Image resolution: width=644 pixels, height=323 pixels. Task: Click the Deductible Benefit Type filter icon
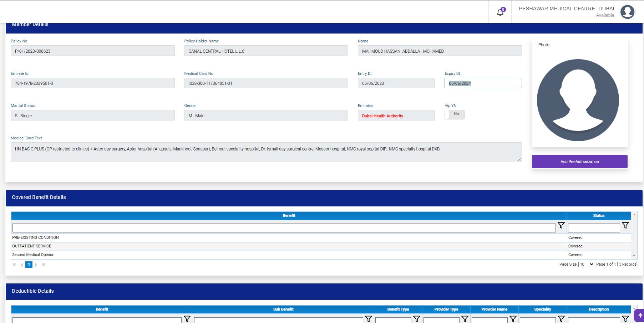click(x=416, y=319)
